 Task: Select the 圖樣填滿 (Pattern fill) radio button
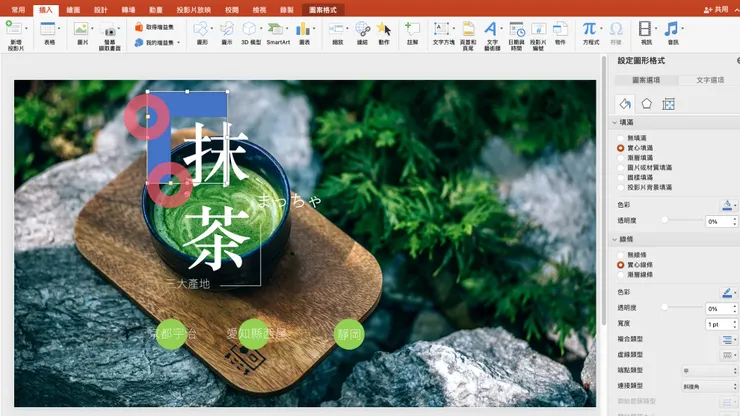coord(621,178)
